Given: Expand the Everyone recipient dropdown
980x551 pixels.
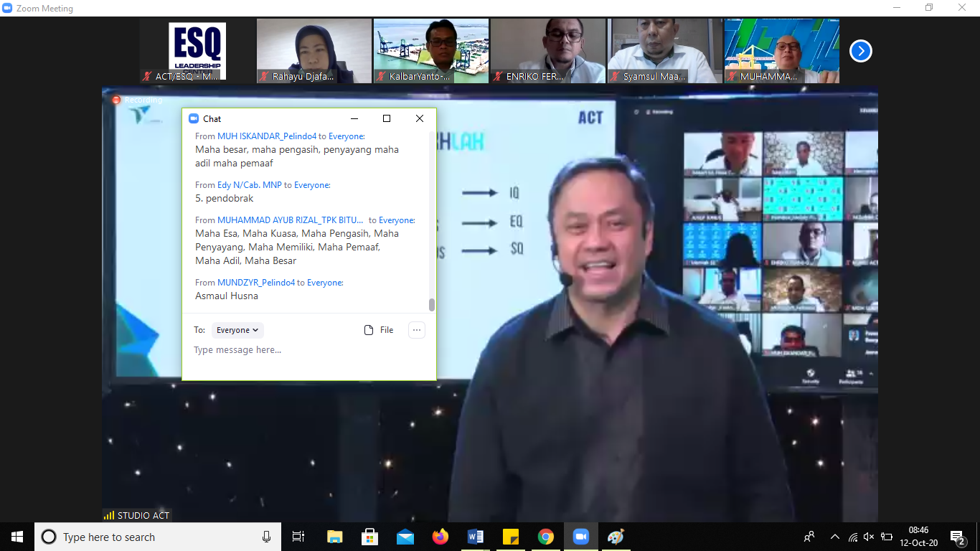Looking at the screenshot, I should (x=237, y=330).
